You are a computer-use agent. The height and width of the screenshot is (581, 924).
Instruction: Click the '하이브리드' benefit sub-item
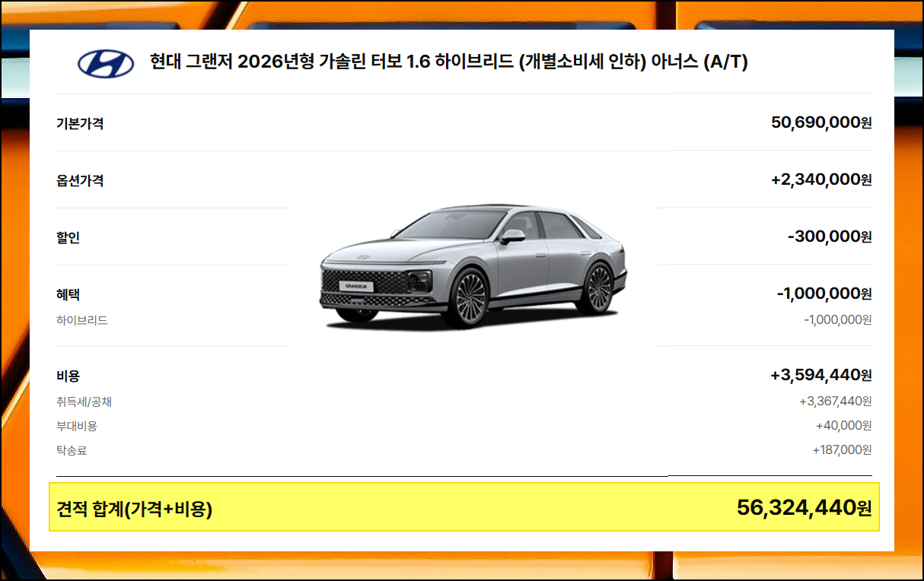tap(82, 320)
